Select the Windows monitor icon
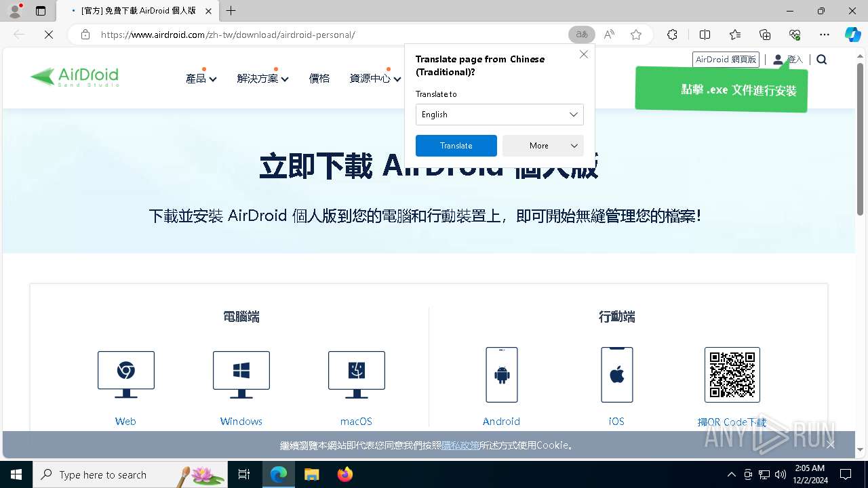The width and height of the screenshot is (868, 488). (x=241, y=374)
